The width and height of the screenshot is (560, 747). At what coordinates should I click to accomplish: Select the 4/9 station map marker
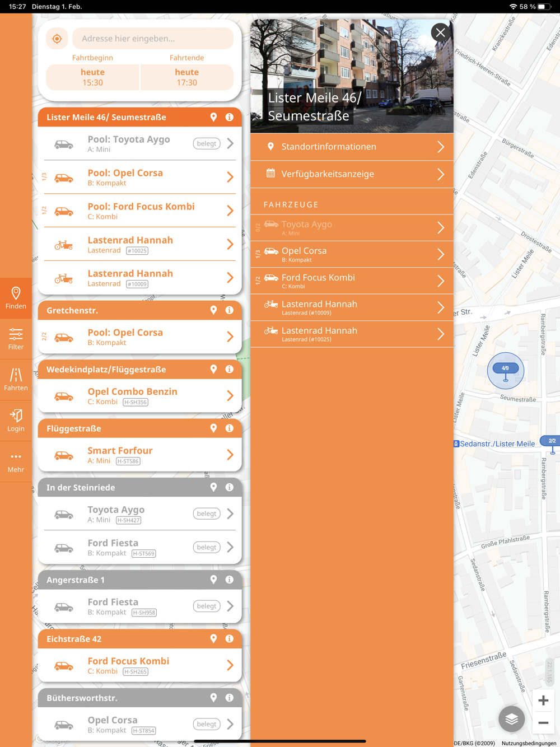[506, 370]
